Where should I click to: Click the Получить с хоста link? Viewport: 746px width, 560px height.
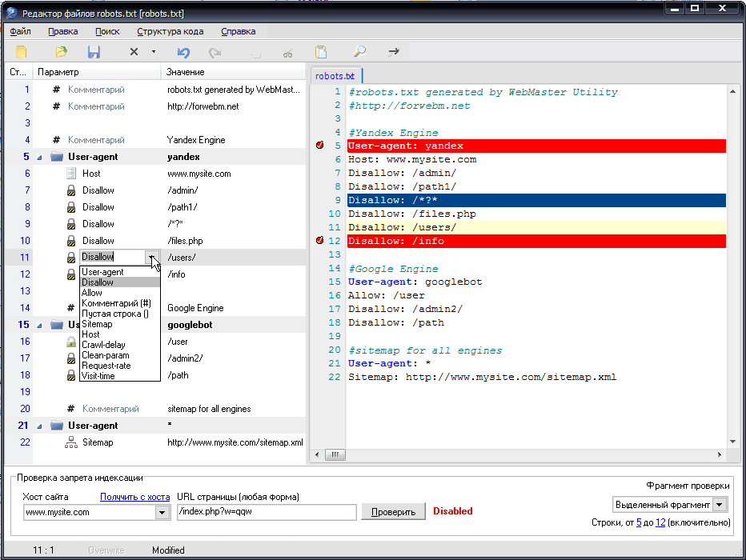point(134,497)
